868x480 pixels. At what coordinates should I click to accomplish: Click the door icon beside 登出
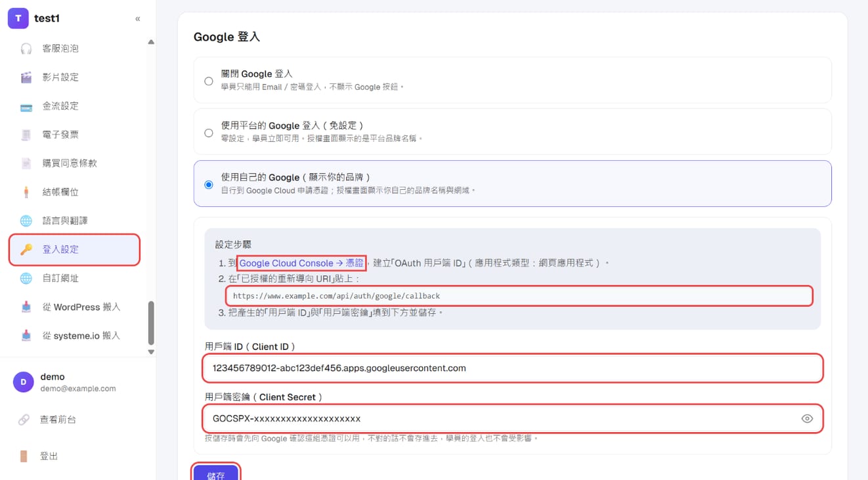[x=24, y=456]
